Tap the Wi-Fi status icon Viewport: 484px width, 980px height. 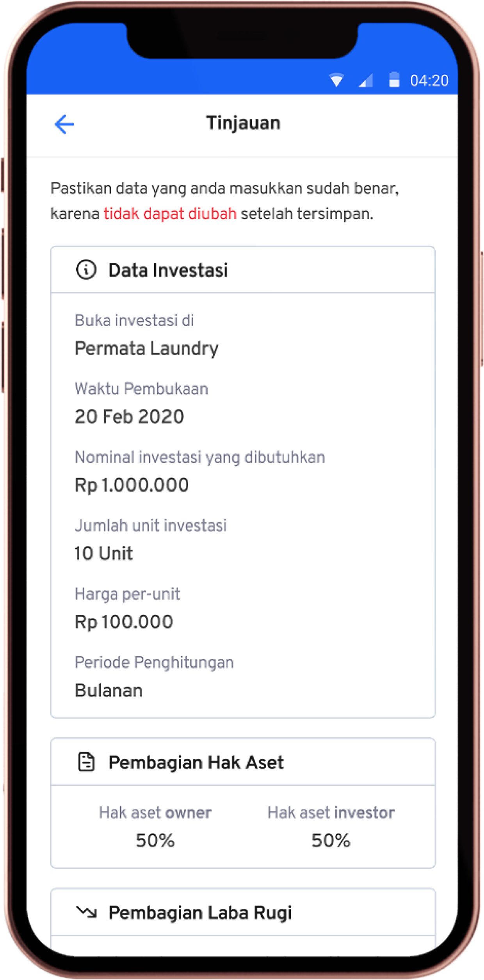tap(336, 80)
